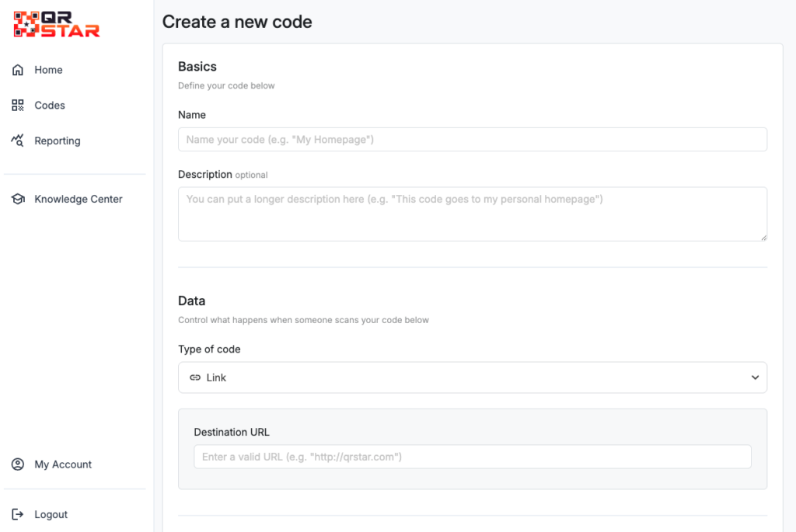796x532 pixels.
Task: Click the Logout arrow icon
Action: coord(18,515)
